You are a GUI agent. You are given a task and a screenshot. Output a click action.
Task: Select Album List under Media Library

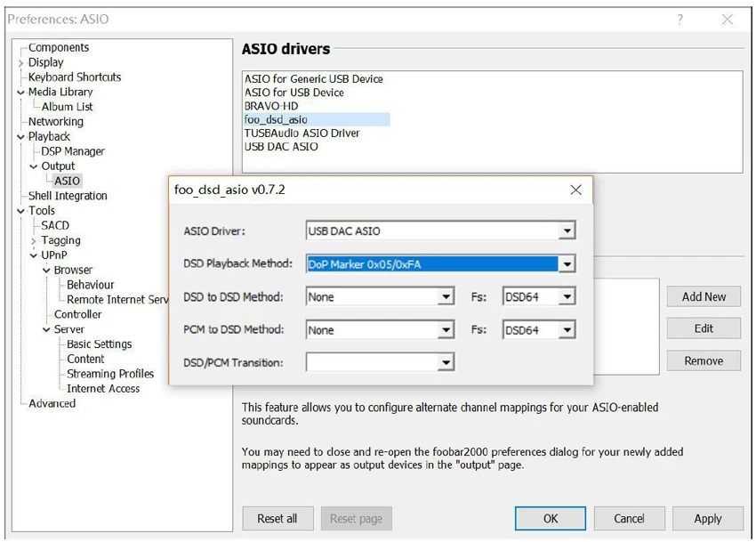[x=67, y=107]
